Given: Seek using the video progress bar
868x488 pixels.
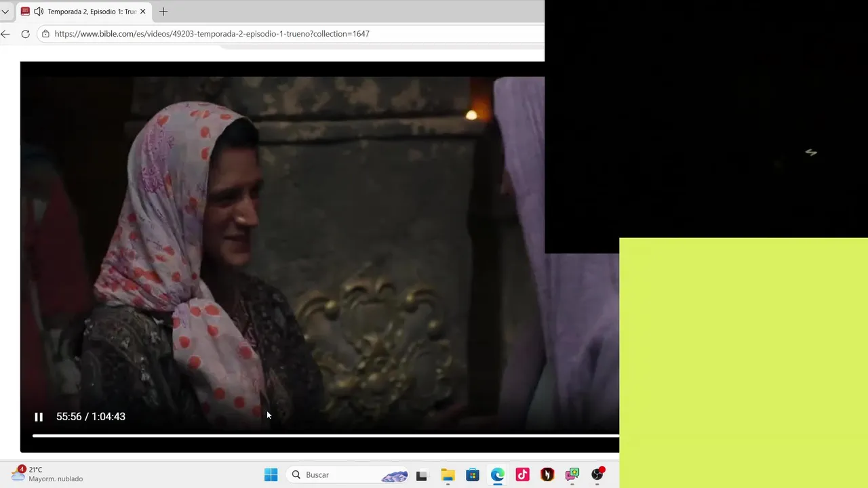Looking at the screenshot, I should pyautogui.click(x=325, y=436).
